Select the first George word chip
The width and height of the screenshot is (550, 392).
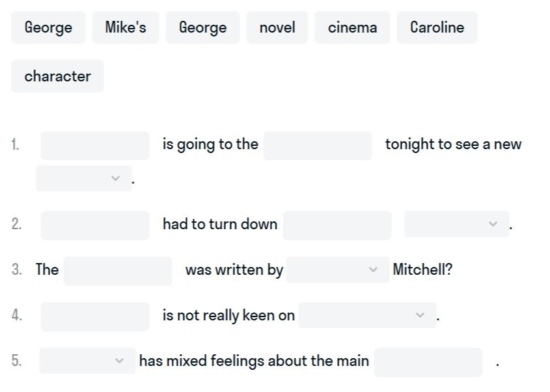[x=48, y=27]
